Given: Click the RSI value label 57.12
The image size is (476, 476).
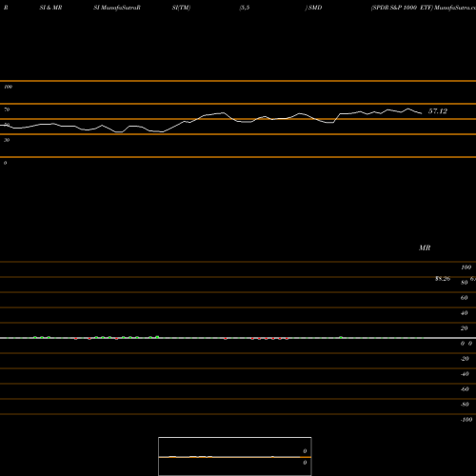Looking at the screenshot, I should (x=438, y=111).
